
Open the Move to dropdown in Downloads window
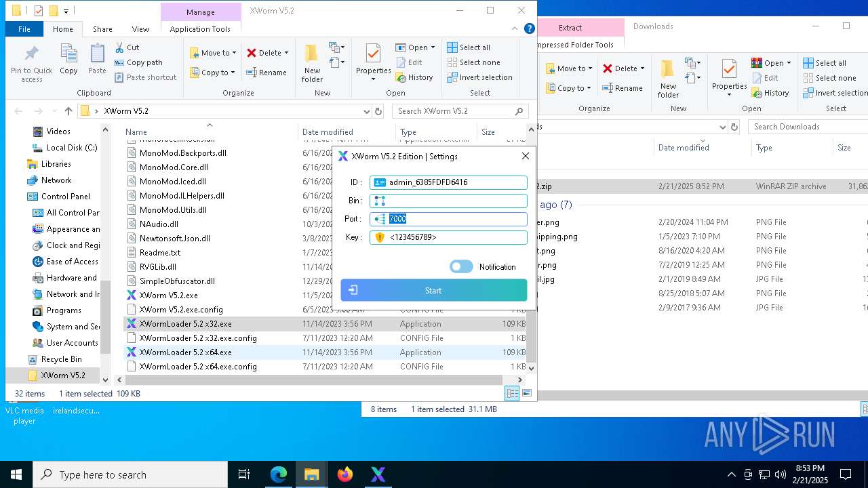click(x=568, y=68)
